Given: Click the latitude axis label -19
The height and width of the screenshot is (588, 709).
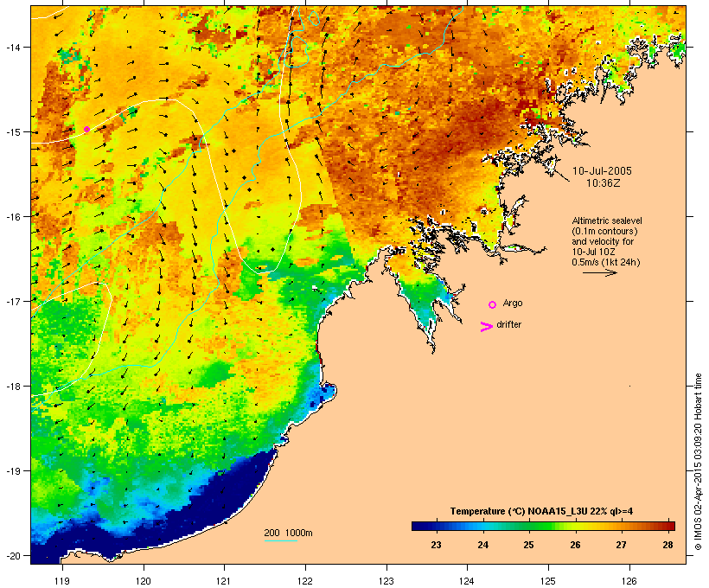Looking at the screenshot, I should [12, 471].
